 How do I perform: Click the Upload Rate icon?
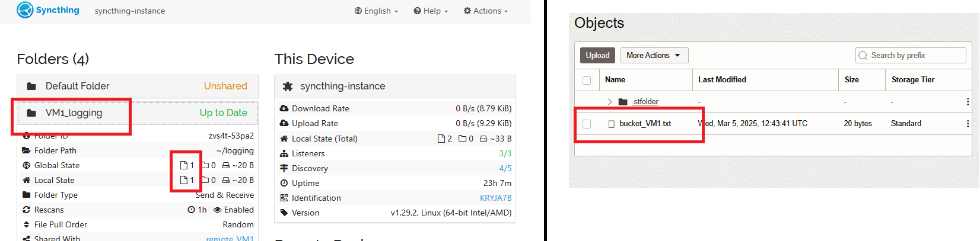tap(284, 123)
